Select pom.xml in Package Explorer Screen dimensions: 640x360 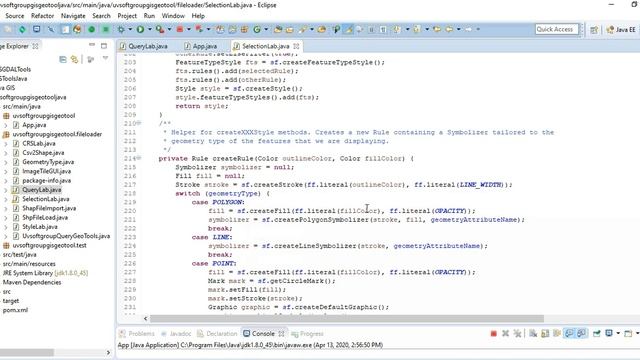click(x=16, y=310)
